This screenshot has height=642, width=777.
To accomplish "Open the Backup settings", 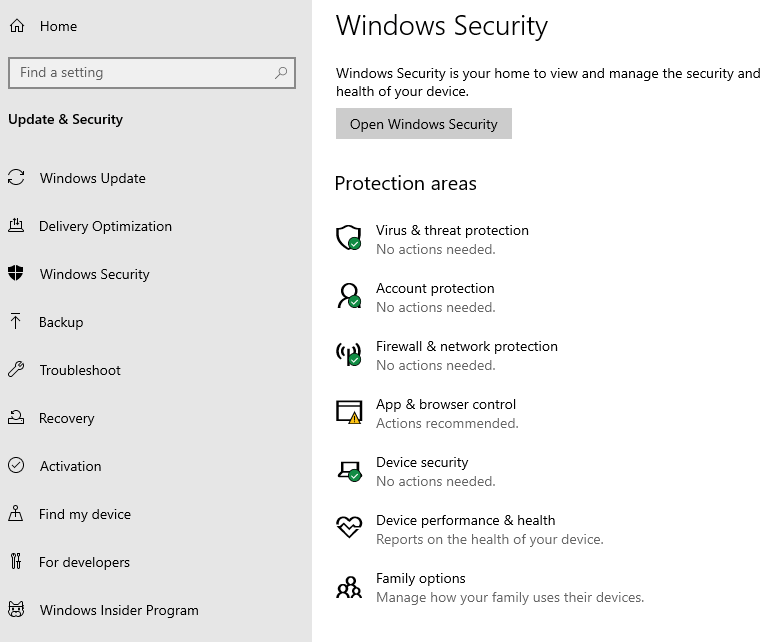I will pos(61,322).
